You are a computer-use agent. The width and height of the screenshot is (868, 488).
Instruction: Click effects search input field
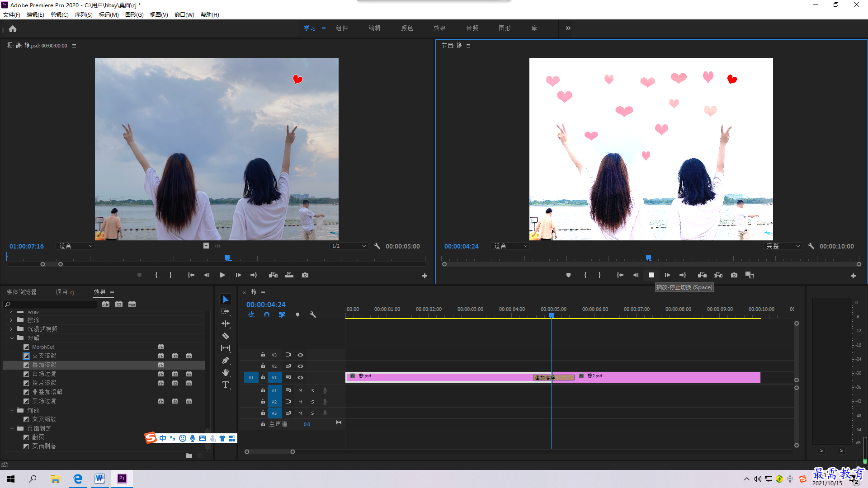[x=50, y=305]
